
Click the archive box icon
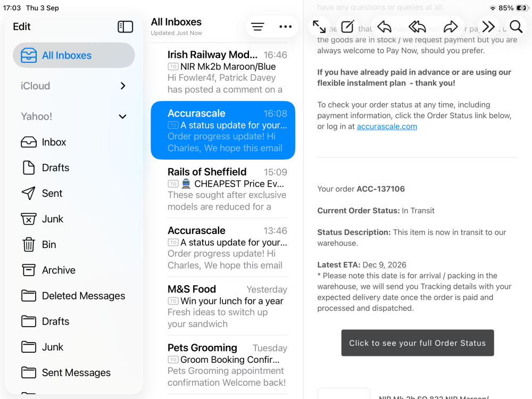[29, 270]
